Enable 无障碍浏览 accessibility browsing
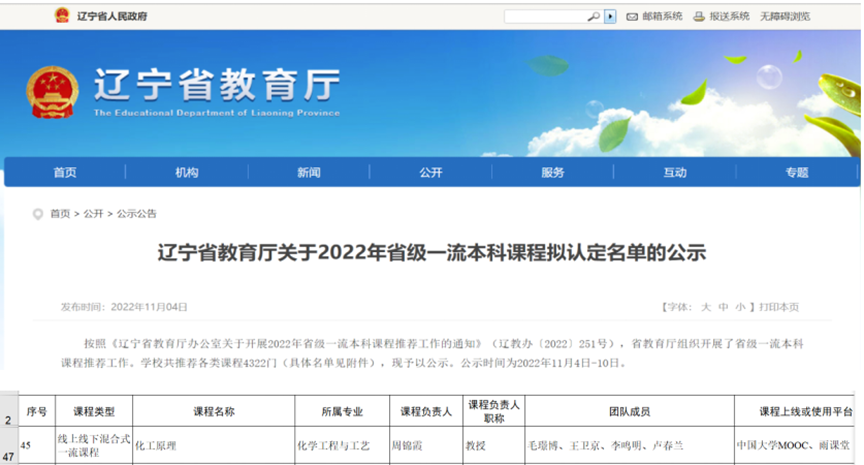Image resolution: width=864 pixels, height=465 pixels. click(x=785, y=16)
